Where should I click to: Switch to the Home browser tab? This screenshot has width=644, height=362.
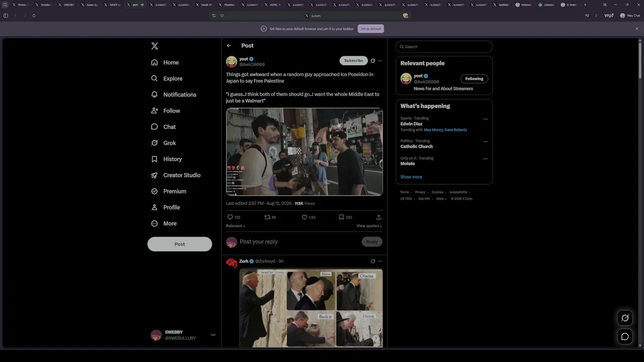tap(20, 5)
